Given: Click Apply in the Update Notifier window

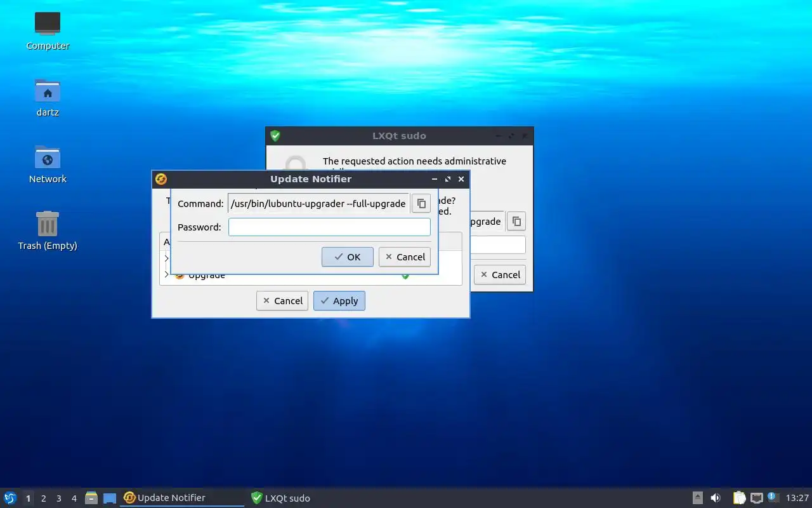Looking at the screenshot, I should 339,300.
